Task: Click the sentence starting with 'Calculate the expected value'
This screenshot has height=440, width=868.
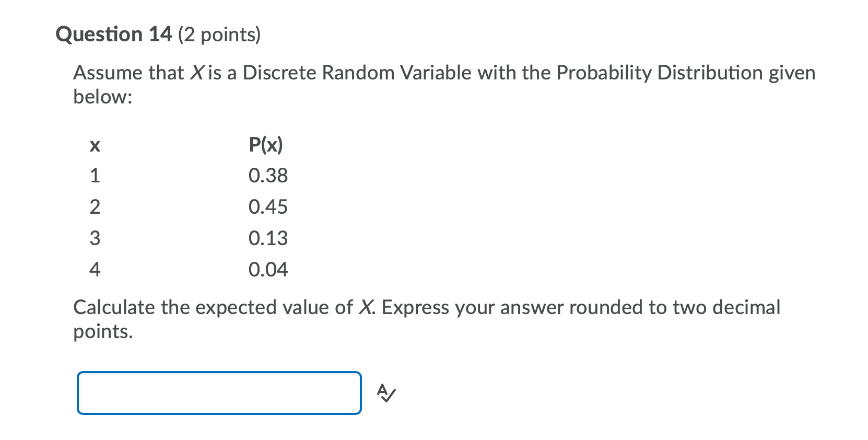Action: [x=209, y=307]
